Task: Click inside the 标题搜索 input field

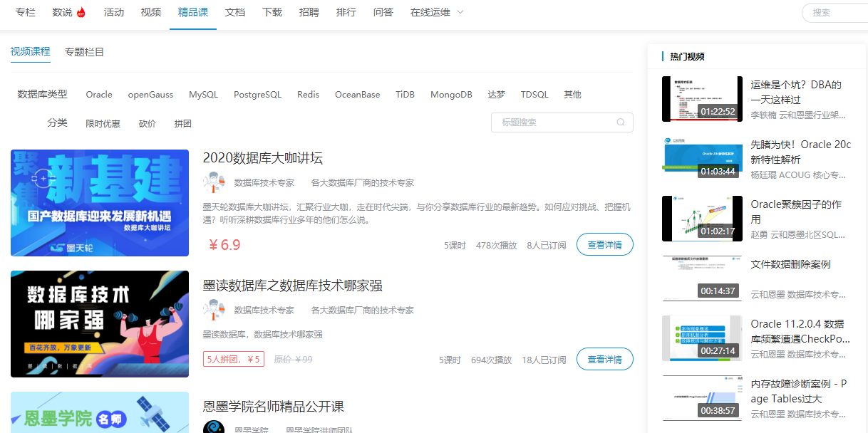Action: click(556, 122)
